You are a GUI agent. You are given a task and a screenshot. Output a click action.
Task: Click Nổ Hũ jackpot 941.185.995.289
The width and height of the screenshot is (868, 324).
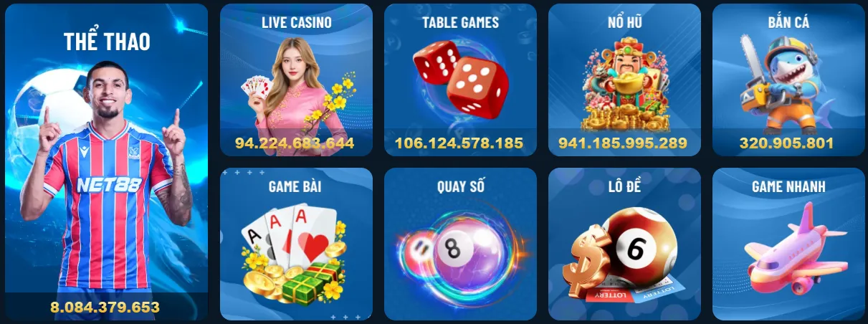coord(623,143)
